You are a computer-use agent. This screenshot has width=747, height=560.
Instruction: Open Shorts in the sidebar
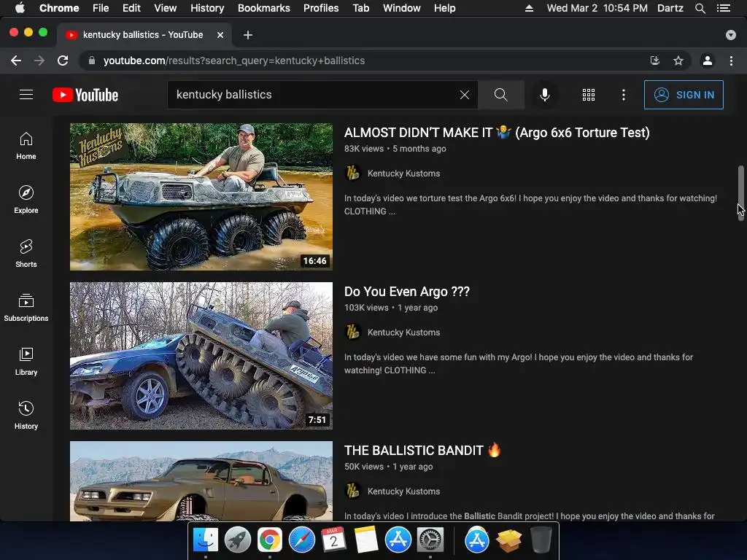pos(26,254)
